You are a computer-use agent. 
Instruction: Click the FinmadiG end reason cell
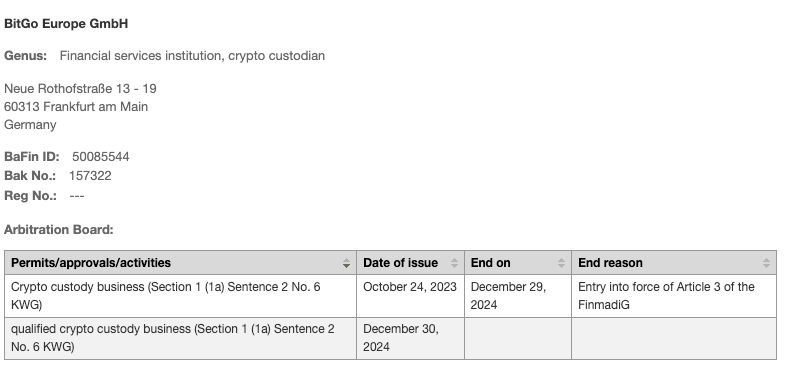click(674, 296)
